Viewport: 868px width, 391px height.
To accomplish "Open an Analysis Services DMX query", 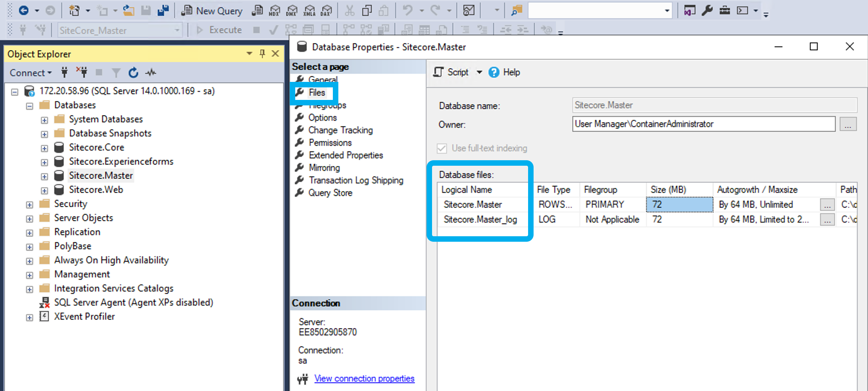I will click(292, 11).
